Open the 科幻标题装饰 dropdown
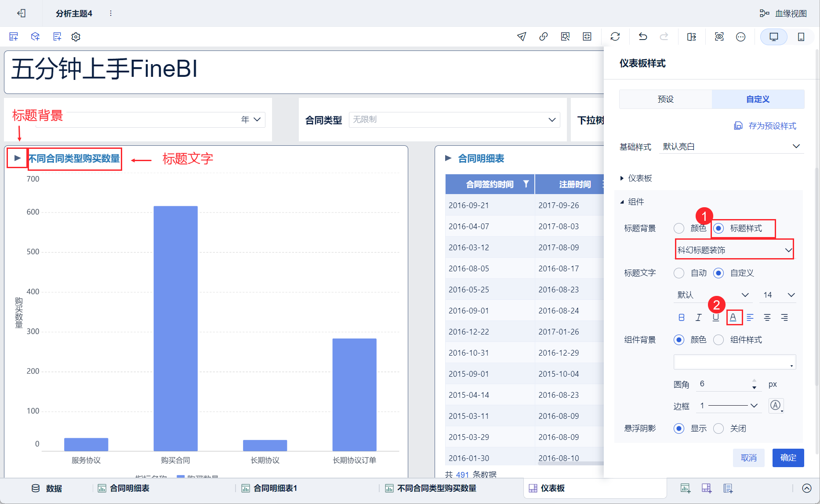 coord(734,250)
